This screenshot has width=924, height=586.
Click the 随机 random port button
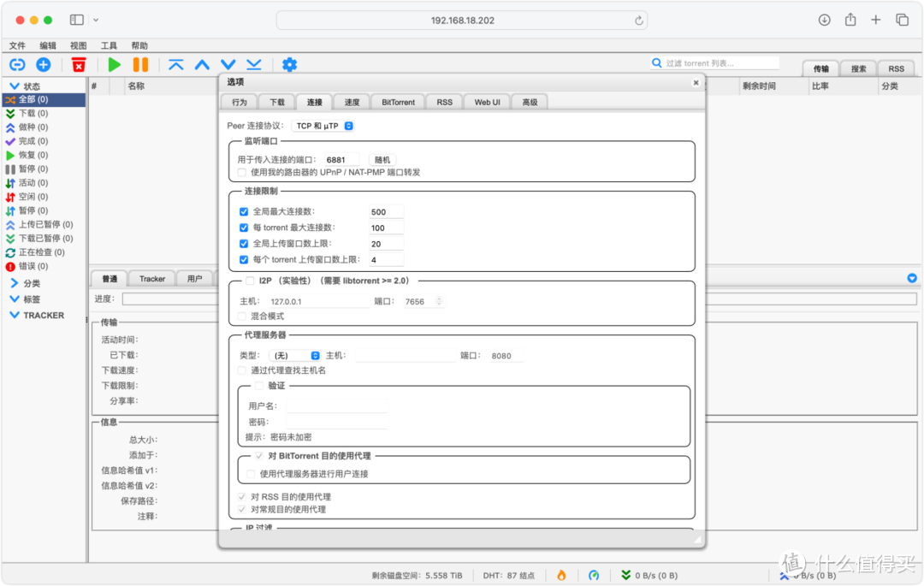(x=381, y=159)
